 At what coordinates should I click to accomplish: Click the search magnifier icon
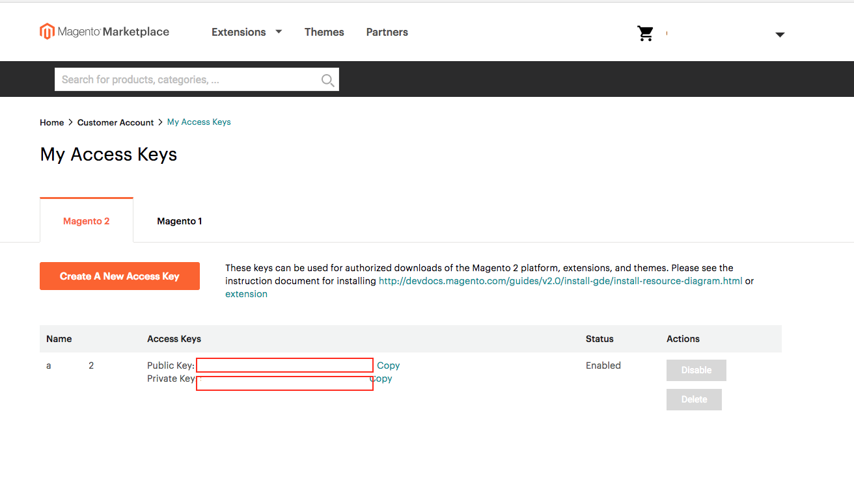[x=327, y=80]
